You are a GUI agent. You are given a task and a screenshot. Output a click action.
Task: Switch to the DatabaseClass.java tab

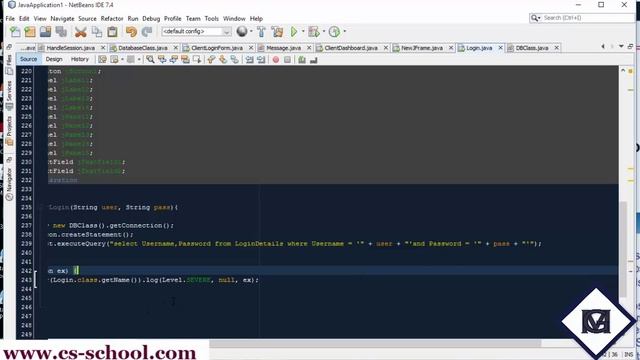pyautogui.click(x=143, y=48)
